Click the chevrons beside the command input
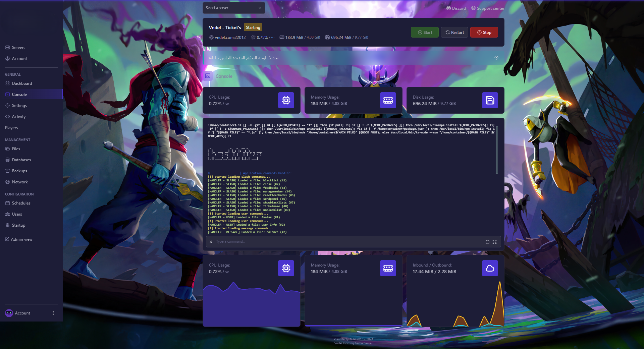 (x=211, y=241)
